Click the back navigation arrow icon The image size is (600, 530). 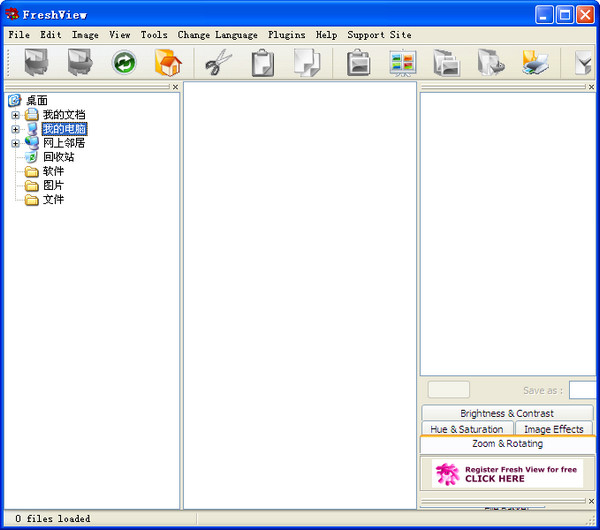coord(36,62)
